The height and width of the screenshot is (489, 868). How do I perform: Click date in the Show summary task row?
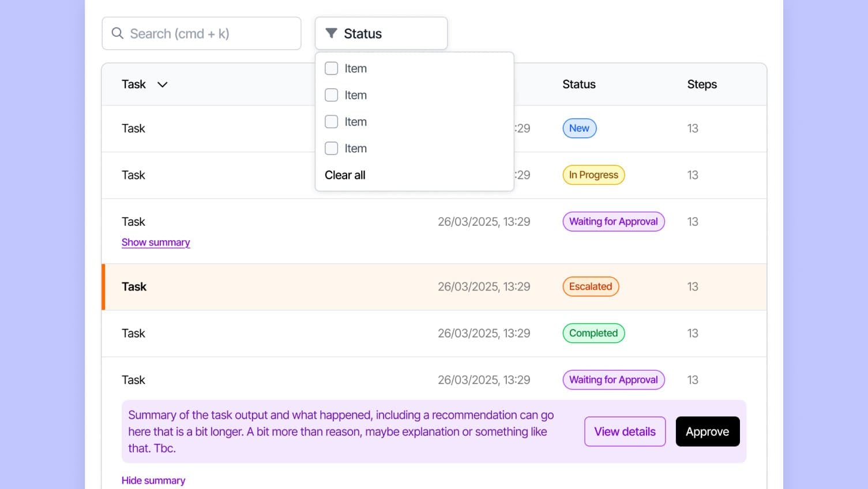click(x=484, y=222)
